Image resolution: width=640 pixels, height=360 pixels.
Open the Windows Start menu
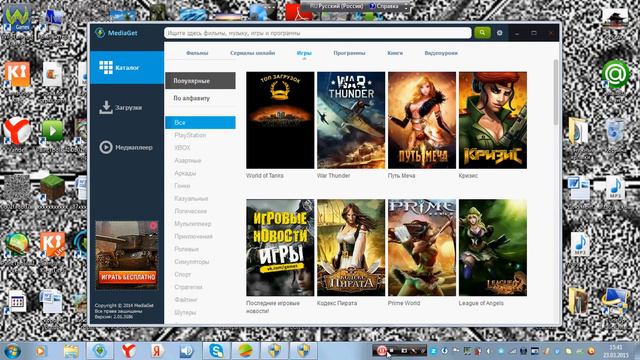[12, 351]
